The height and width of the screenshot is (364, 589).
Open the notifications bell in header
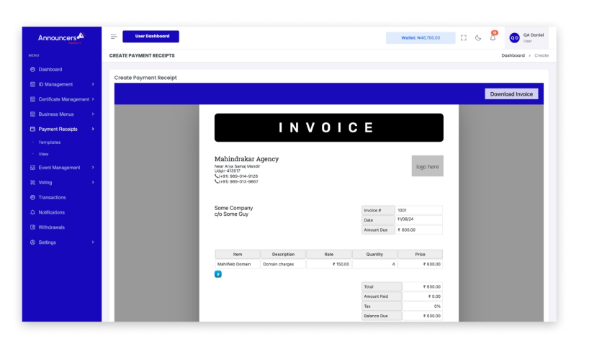tap(493, 37)
